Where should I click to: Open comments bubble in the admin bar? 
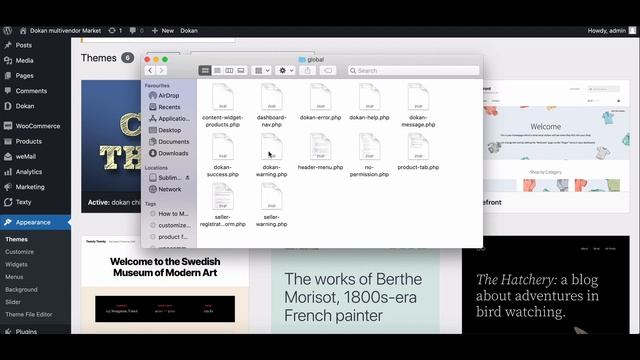[x=136, y=31]
